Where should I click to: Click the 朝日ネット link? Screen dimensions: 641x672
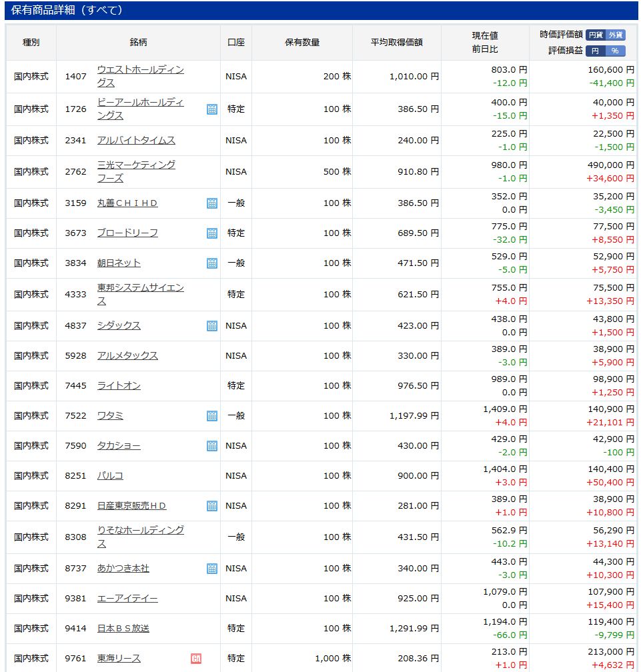(119, 263)
